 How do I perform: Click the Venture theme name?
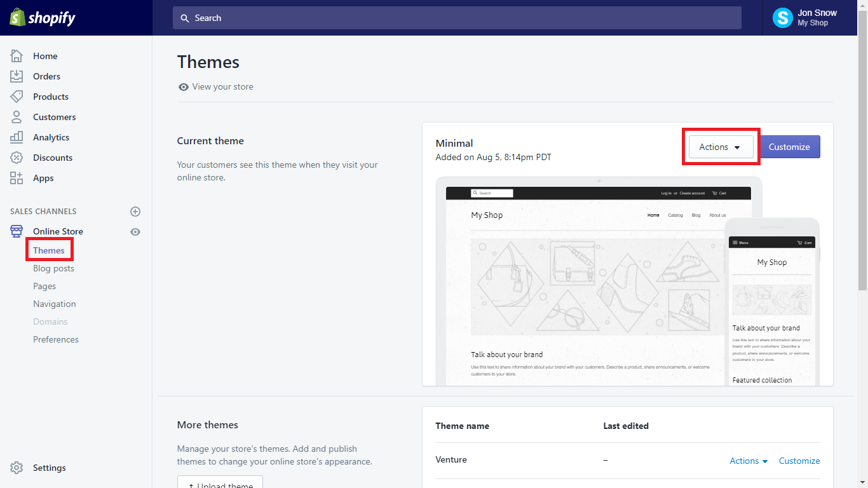pyautogui.click(x=451, y=460)
